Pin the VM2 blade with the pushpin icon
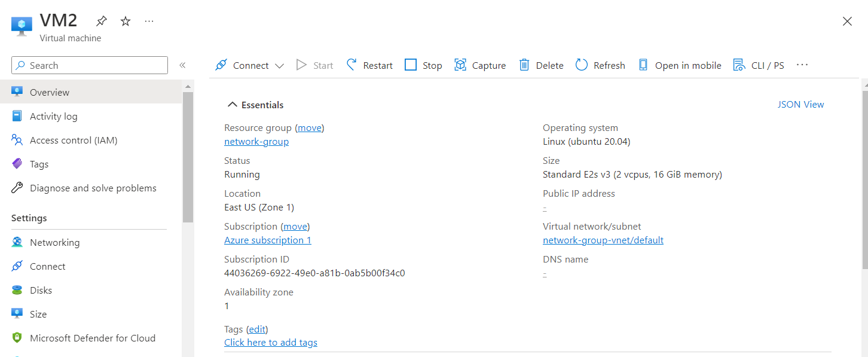868x357 pixels. 102,21
